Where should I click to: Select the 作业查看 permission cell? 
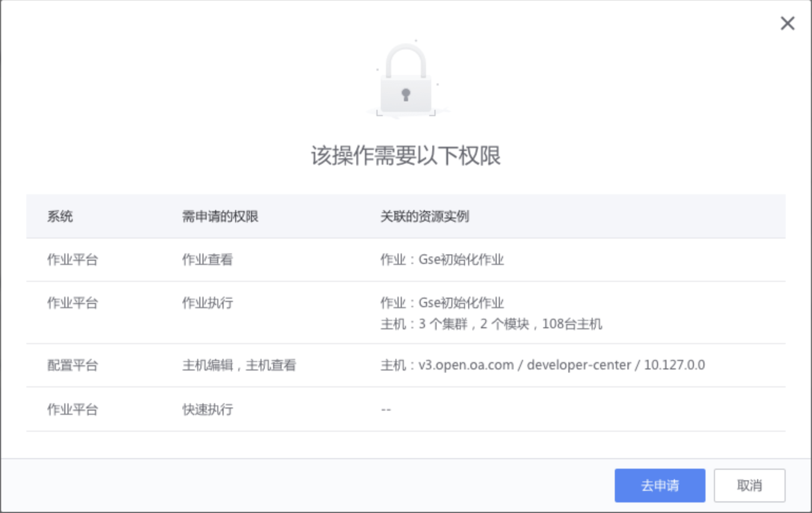(207, 260)
